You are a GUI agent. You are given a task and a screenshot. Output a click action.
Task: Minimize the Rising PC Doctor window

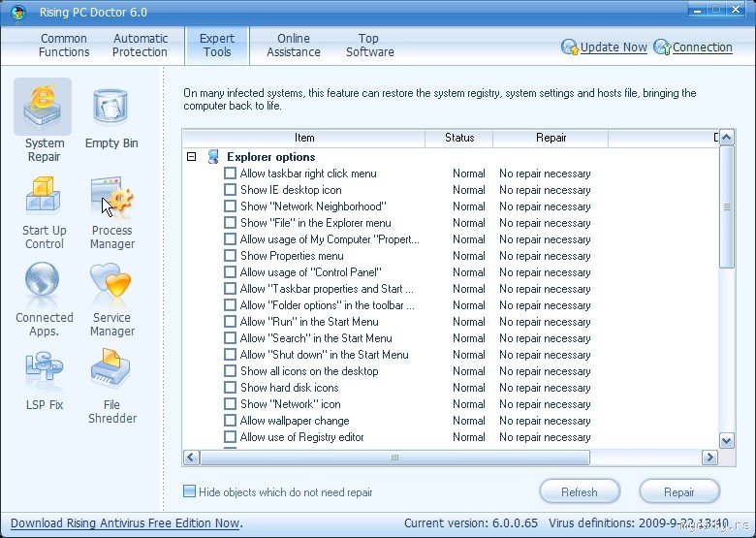click(698, 9)
